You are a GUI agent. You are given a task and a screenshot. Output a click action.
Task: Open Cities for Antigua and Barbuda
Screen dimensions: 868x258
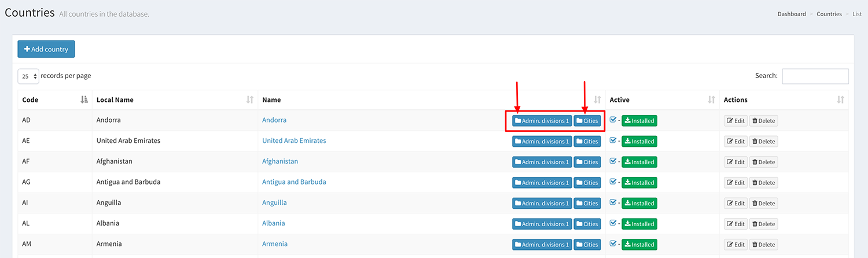tap(587, 183)
